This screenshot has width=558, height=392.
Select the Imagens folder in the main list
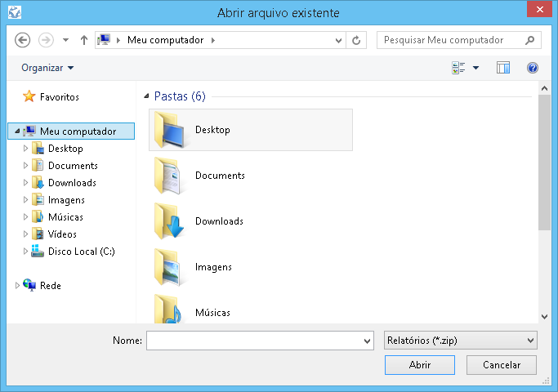(x=213, y=267)
